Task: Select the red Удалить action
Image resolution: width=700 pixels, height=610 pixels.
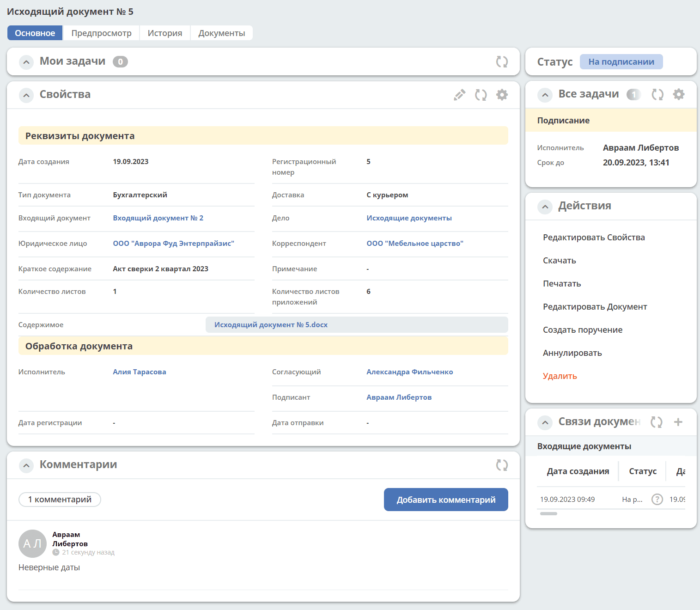Action: click(560, 376)
